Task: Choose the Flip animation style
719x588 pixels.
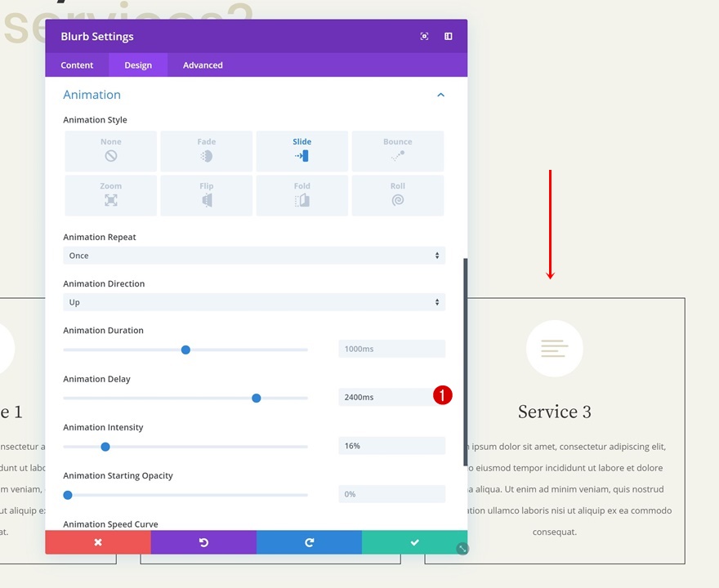Action: tap(207, 195)
